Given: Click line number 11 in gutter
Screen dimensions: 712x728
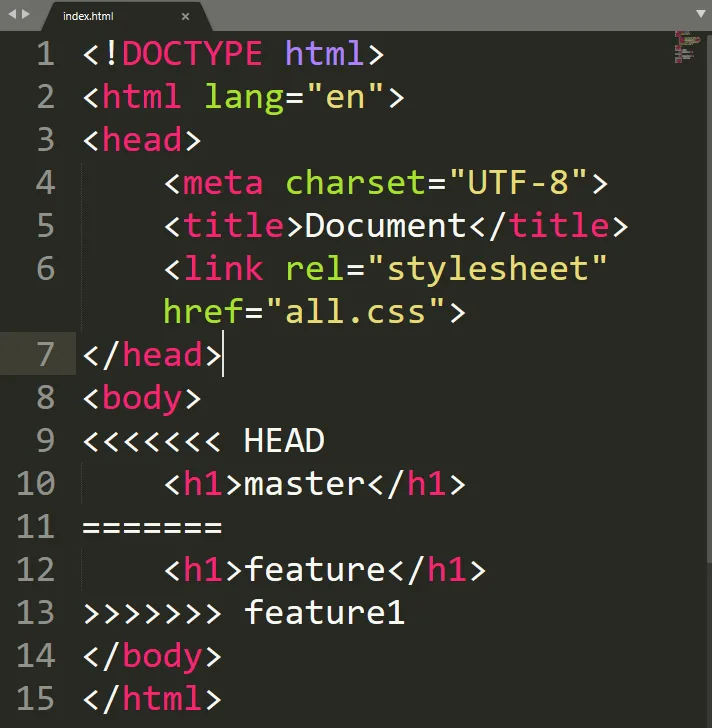Looking at the screenshot, I should [x=36, y=526].
